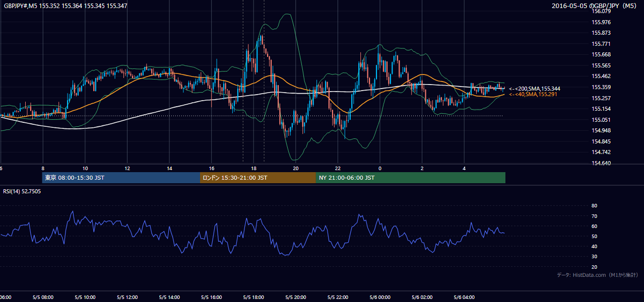This screenshot has height=302, width=644.
Task: Click hour label 4 under price chart
Action: coord(465,168)
